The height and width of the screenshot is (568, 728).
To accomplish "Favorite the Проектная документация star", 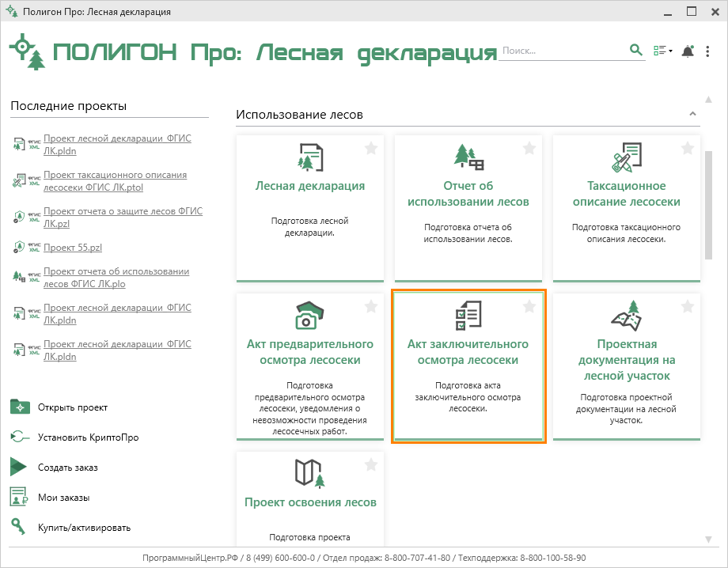I will click(x=688, y=307).
